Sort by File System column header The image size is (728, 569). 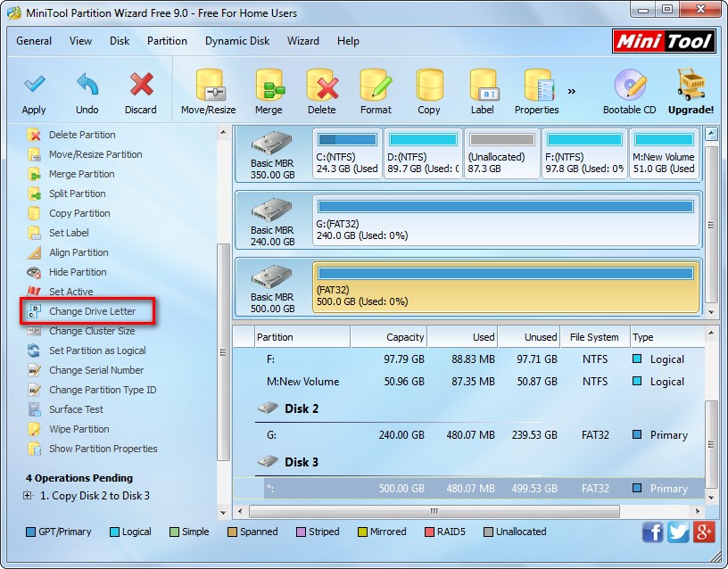(x=595, y=337)
